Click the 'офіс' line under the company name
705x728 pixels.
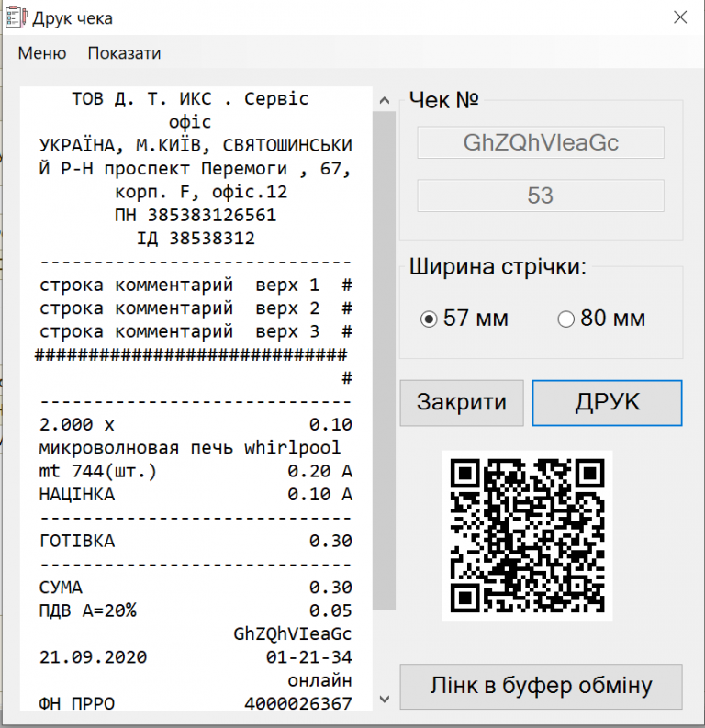pos(190,122)
